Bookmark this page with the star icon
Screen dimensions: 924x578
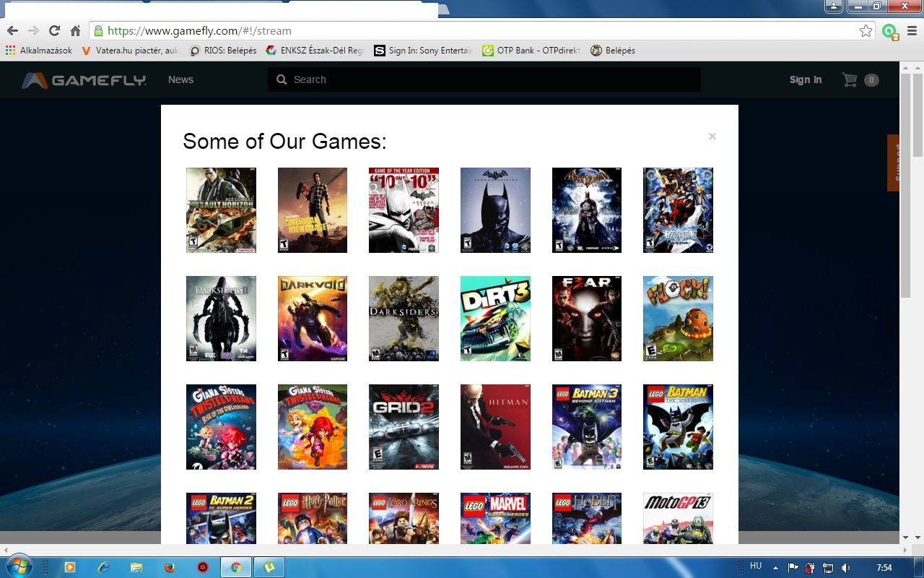[866, 31]
